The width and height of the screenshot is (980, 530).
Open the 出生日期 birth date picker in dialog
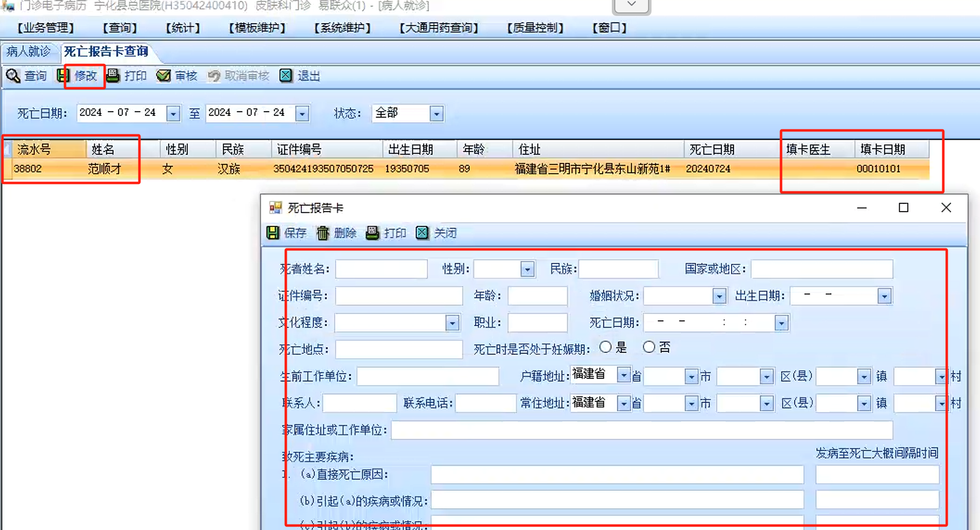pyautogui.click(x=884, y=296)
